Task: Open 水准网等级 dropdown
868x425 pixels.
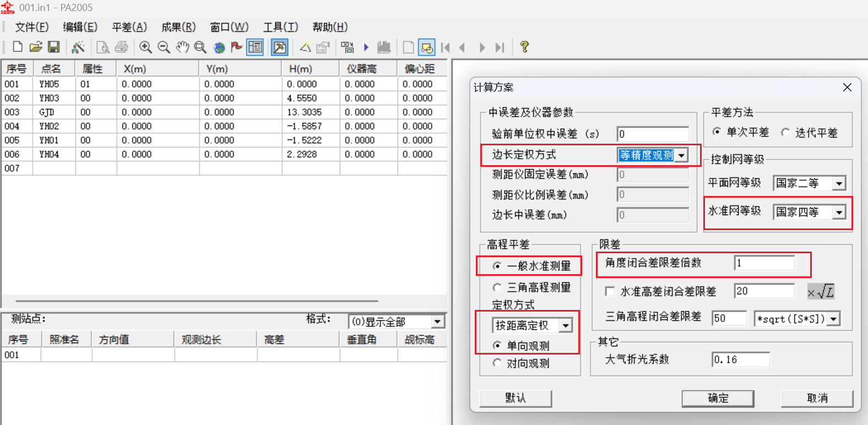Action: [x=839, y=212]
